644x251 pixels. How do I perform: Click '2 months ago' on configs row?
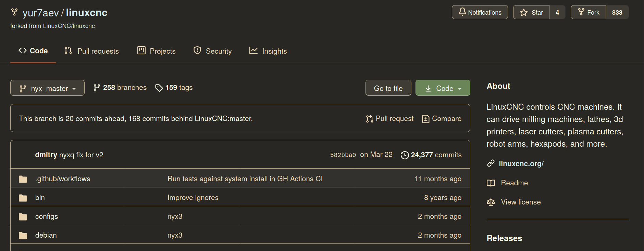tap(439, 216)
